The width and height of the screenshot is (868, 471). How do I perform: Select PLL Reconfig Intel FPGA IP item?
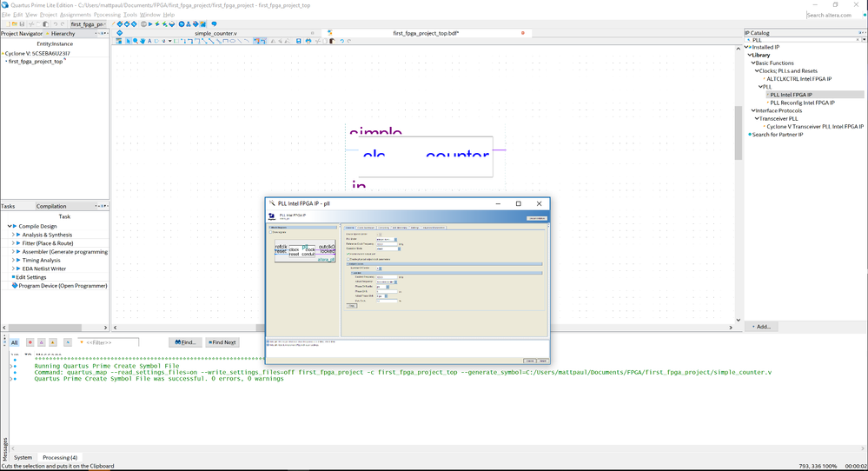coord(802,103)
